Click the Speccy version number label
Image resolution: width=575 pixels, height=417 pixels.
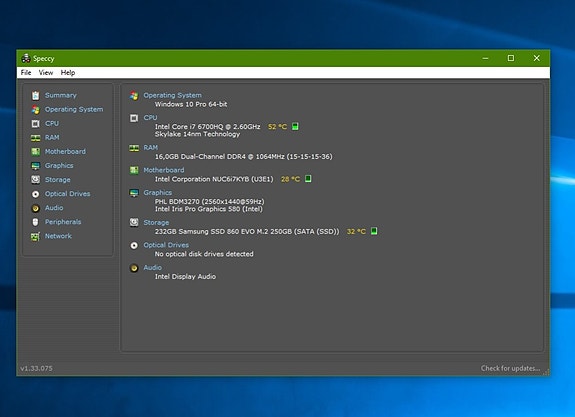tap(36, 368)
